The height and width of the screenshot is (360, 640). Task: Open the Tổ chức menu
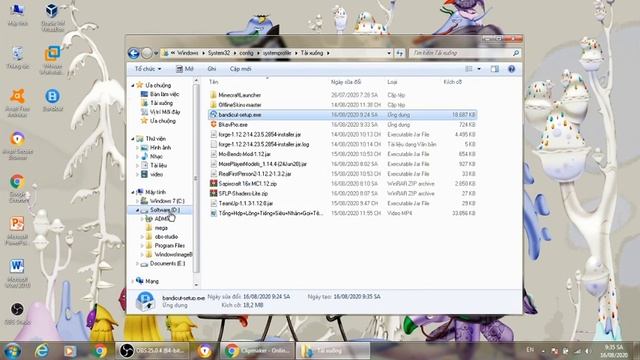pyautogui.click(x=148, y=69)
